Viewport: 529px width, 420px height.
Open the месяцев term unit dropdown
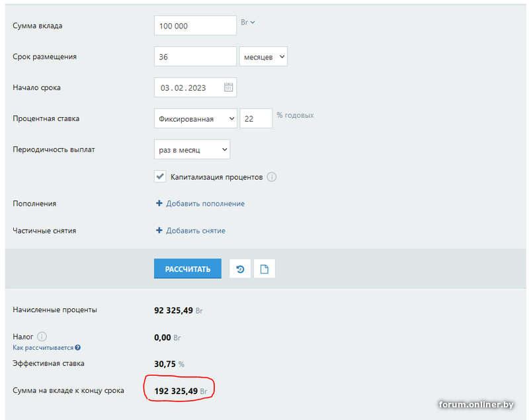[263, 56]
